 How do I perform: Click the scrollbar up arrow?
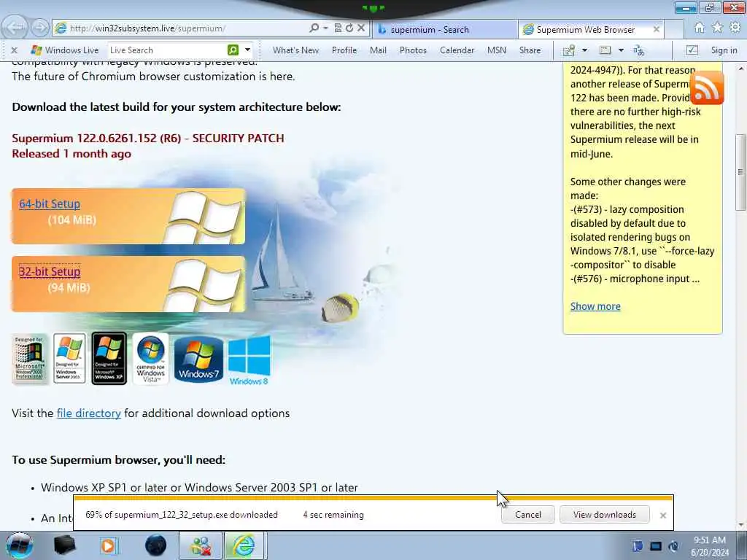[740, 69]
